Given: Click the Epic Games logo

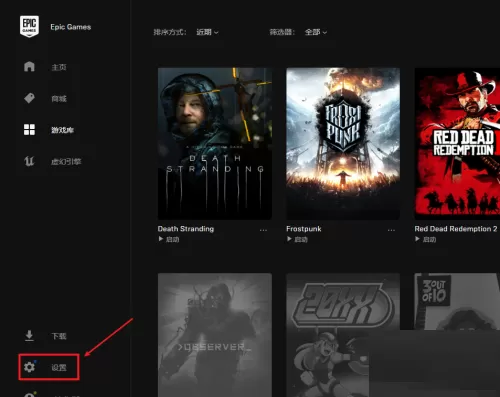Looking at the screenshot, I should (29, 26).
